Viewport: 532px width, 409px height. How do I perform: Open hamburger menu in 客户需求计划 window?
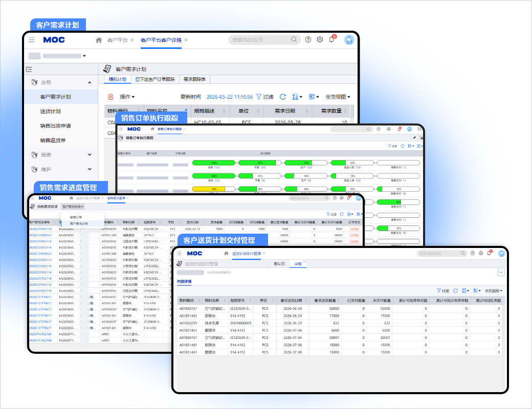coord(32,40)
